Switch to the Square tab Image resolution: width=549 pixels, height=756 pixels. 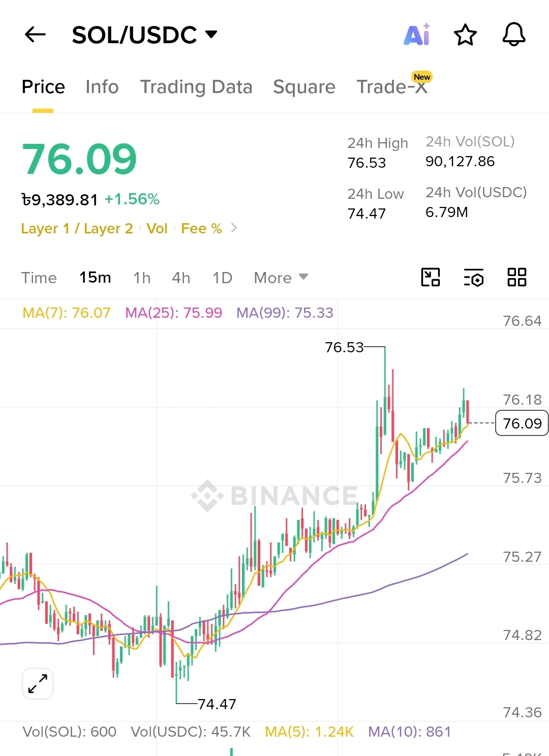[x=304, y=87]
